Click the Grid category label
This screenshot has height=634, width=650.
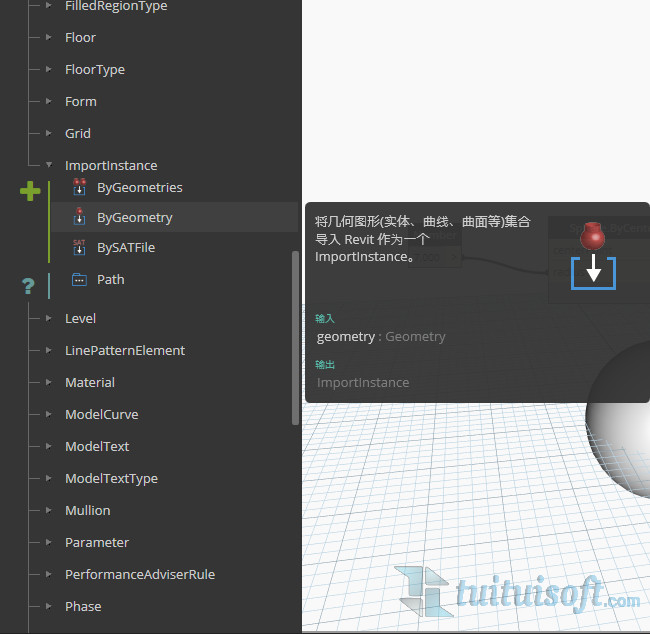pos(78,133)
